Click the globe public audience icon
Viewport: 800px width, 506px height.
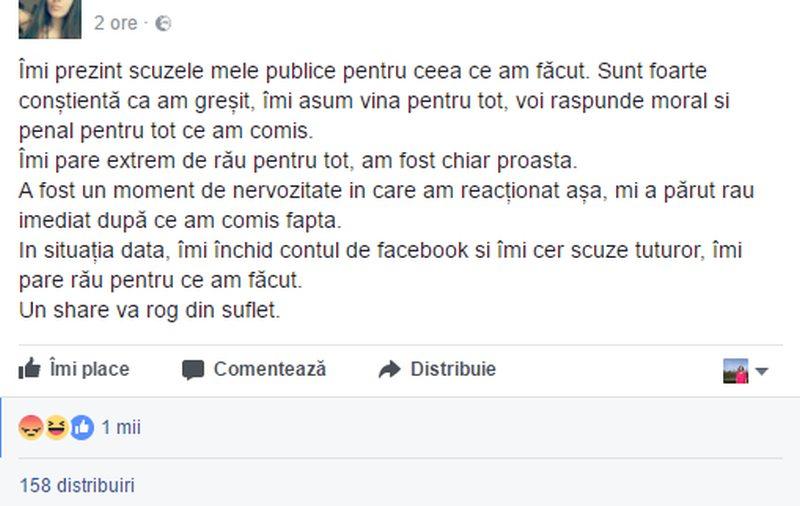[164, 22]
